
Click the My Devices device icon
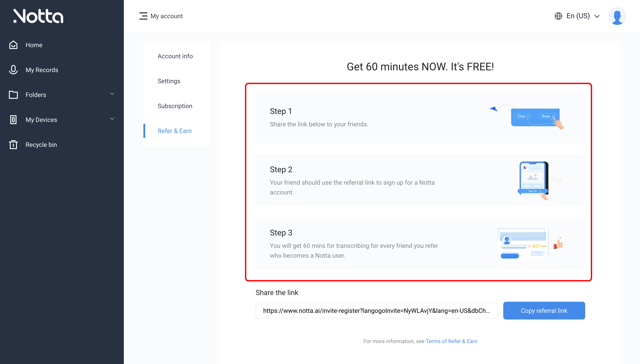click(13, 120)
